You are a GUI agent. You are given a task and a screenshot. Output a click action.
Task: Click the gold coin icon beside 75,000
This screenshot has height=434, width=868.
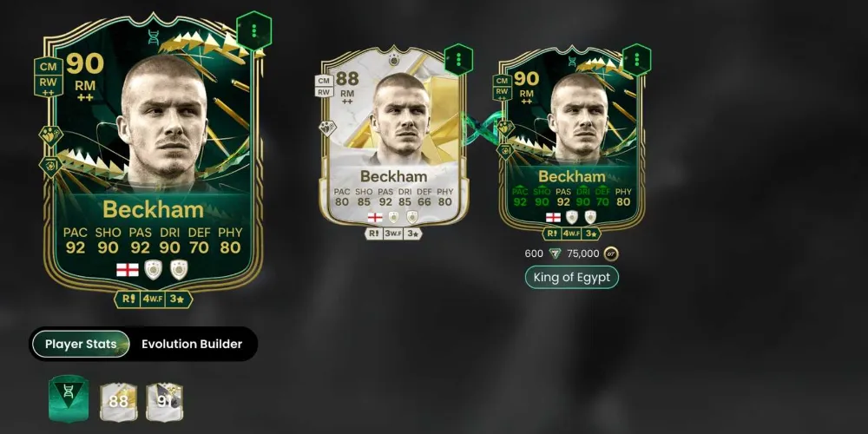pos(610,253)
